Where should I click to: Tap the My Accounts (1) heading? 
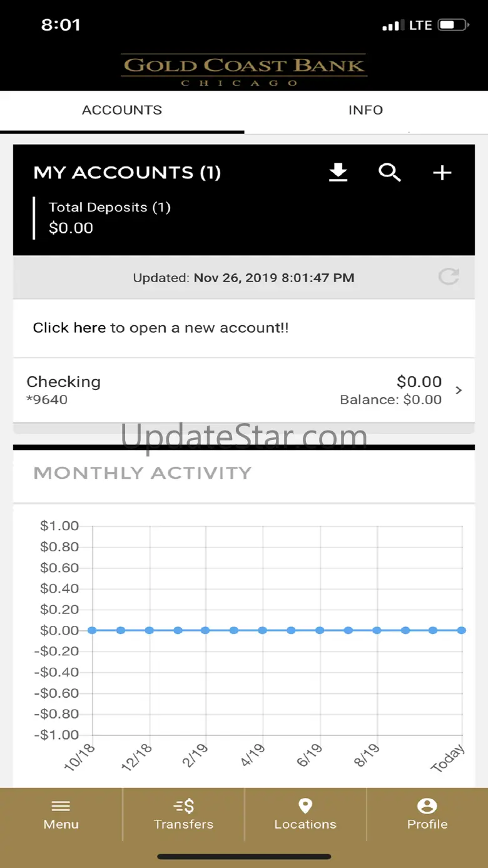[127, 173]
